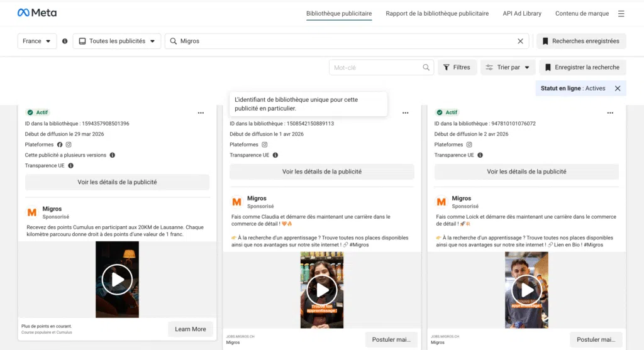The image size is (644, 350).
Task: View ad details for Loïck ad
Action: pyautogui.click(x=526, y=172)
